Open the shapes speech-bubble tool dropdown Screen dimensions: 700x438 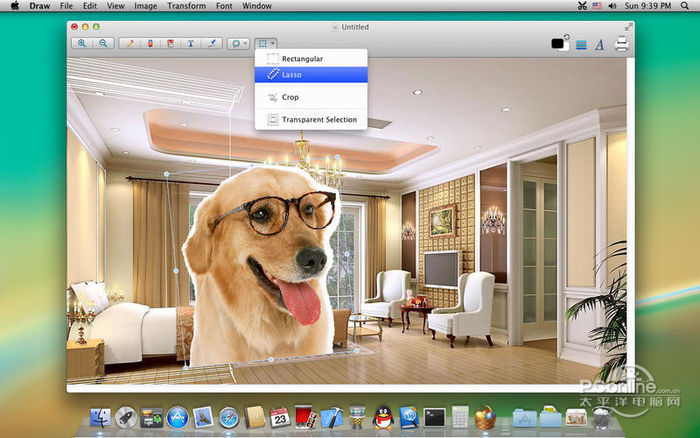(238, 43)
